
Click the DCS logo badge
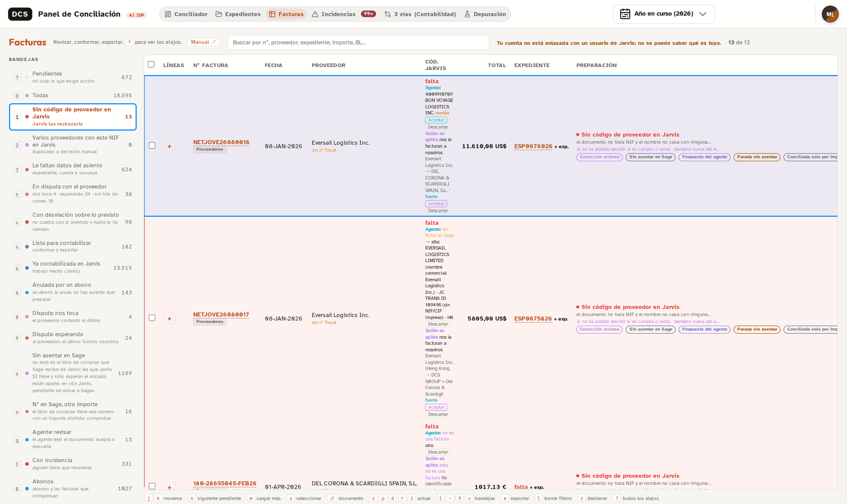[x=20, y=14]
